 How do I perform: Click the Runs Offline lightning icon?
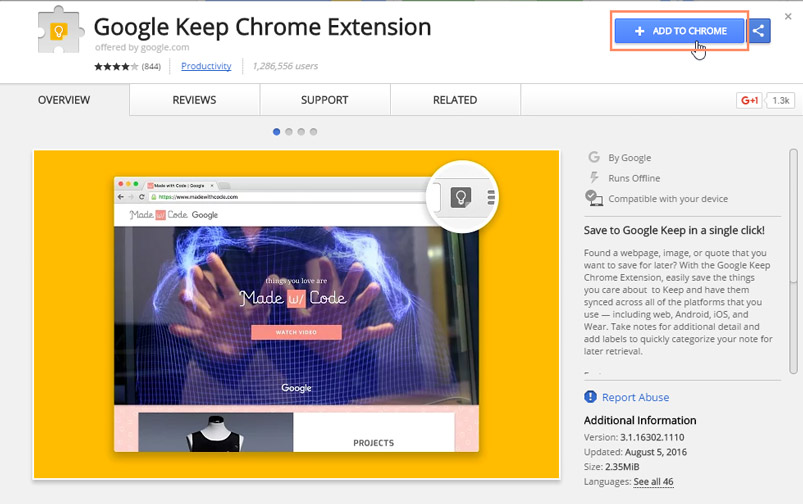point(594,178)
